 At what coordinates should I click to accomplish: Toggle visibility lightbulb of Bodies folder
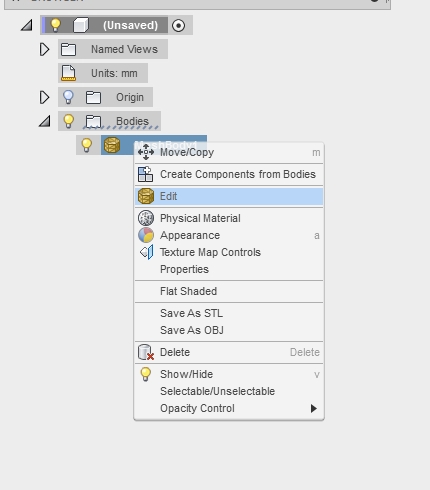pos(68,121)
